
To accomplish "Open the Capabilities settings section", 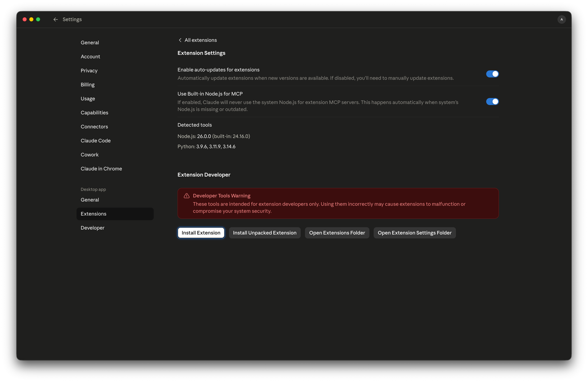I will click(x=115, y=113).
